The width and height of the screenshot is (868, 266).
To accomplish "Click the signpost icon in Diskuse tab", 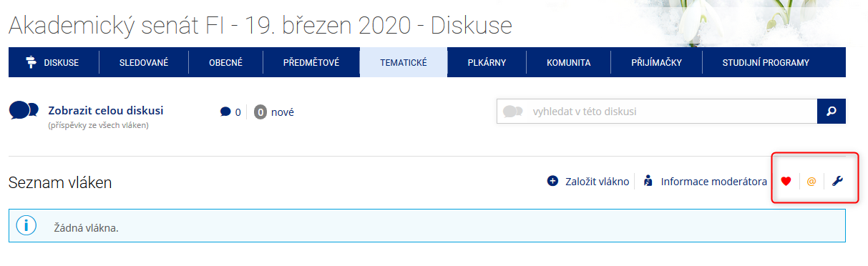I will tap(31, 62).
